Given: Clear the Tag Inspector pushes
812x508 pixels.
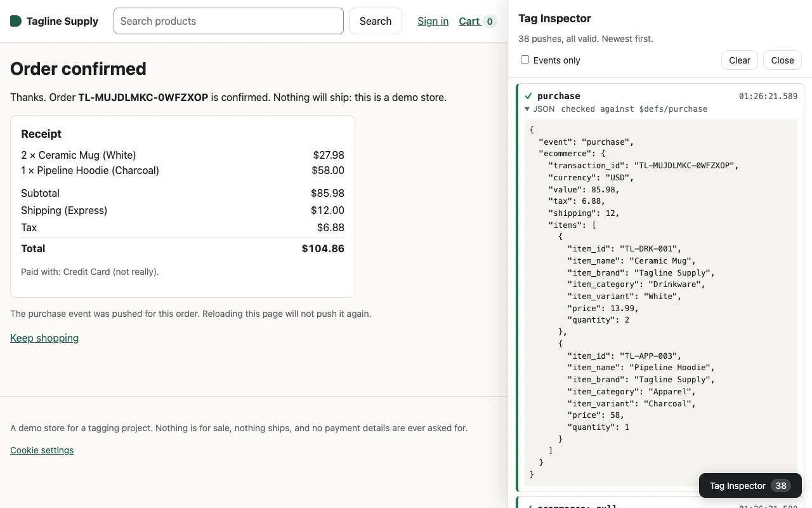Looking at the screenshot, I should click(x=740, y=60).
